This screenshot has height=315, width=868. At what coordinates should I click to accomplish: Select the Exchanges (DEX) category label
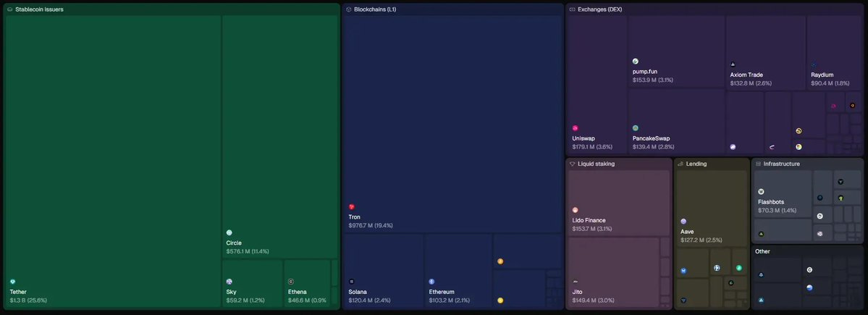pyautogui.click(x=599, y=9)
